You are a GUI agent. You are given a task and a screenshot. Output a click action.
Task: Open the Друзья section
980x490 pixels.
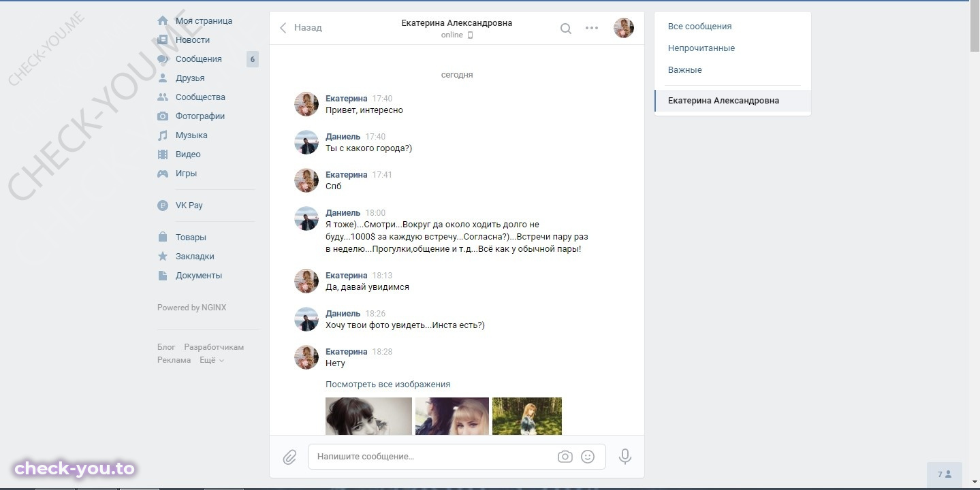click(x=190, y=78)
